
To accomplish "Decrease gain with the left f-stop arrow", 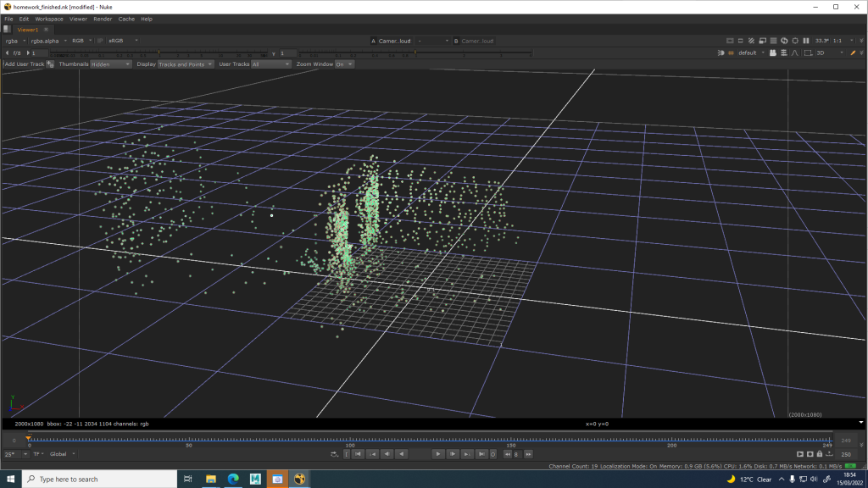I will pyautogui.click(x=7, y=53).
